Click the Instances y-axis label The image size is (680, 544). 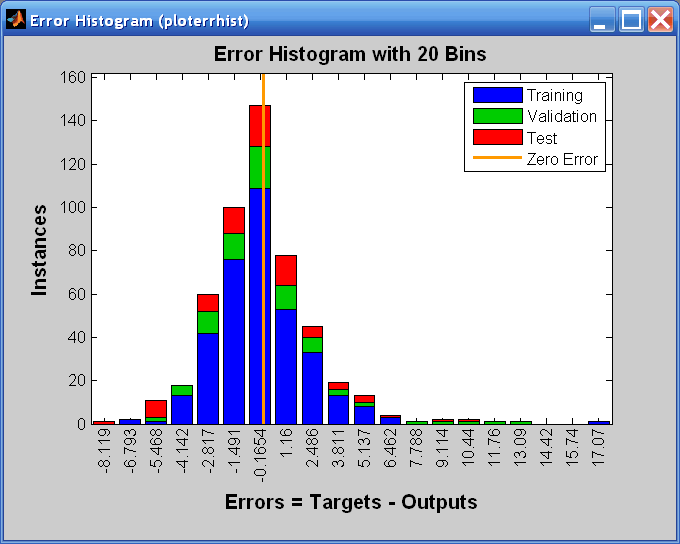[x=39, y=250]
